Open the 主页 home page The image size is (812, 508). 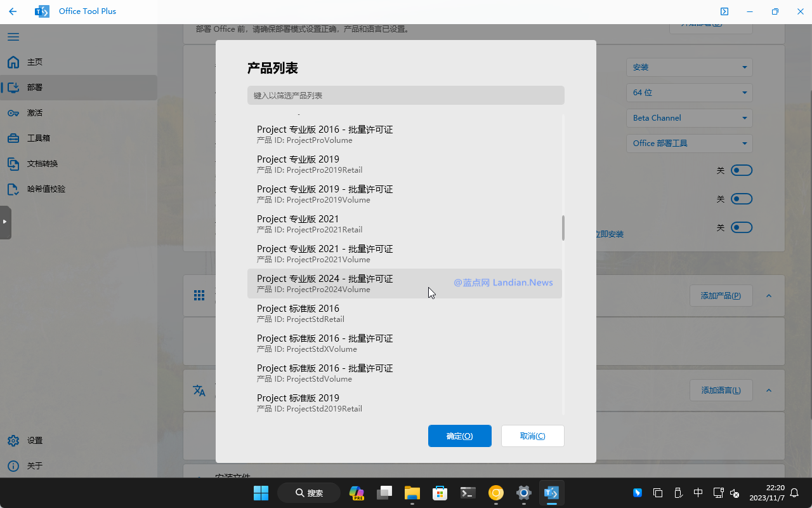[35, 62]
